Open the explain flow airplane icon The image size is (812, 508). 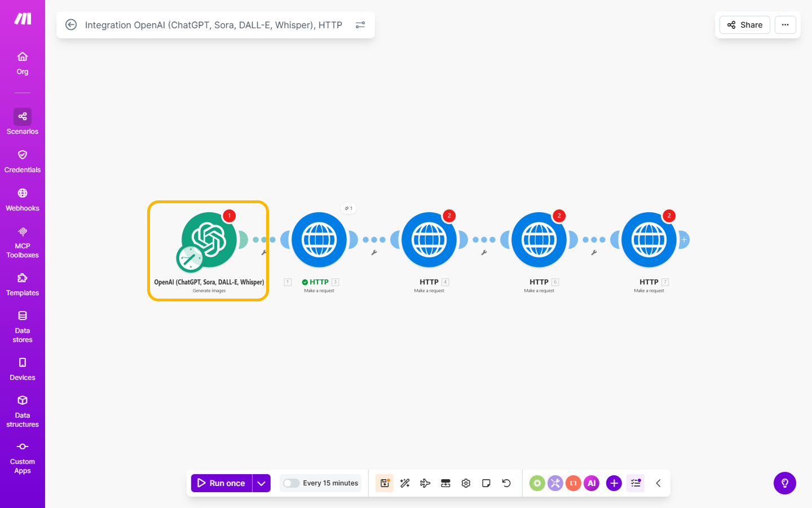click(425, 483)
